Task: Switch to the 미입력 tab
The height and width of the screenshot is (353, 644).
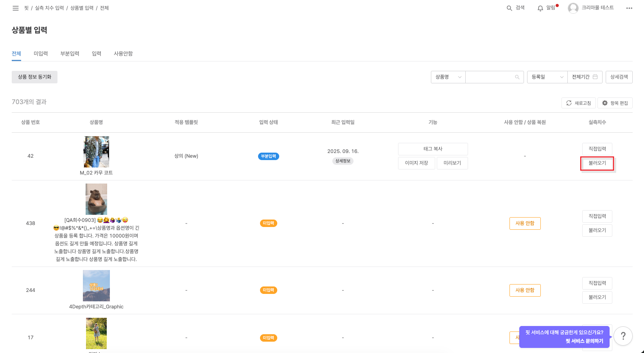Action: (41, 54)
